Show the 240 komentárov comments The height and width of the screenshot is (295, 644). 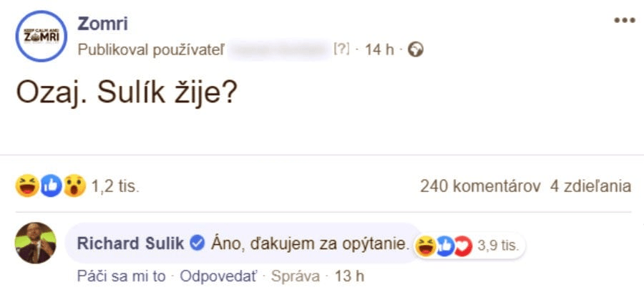[479, 187]
